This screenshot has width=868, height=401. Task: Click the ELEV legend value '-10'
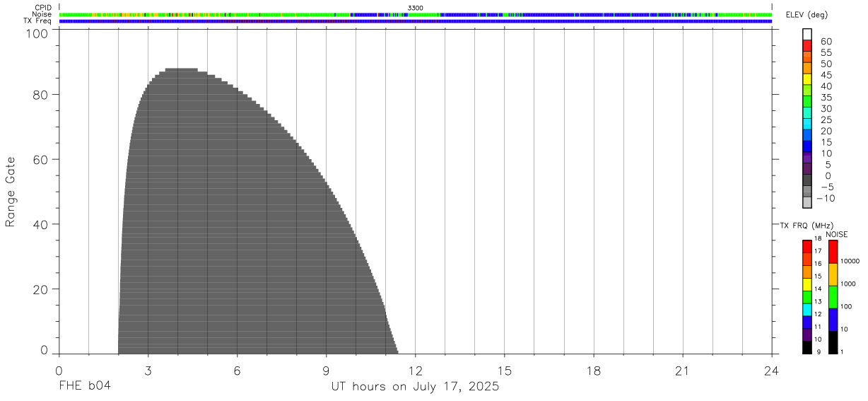click(x=825, y=199)
